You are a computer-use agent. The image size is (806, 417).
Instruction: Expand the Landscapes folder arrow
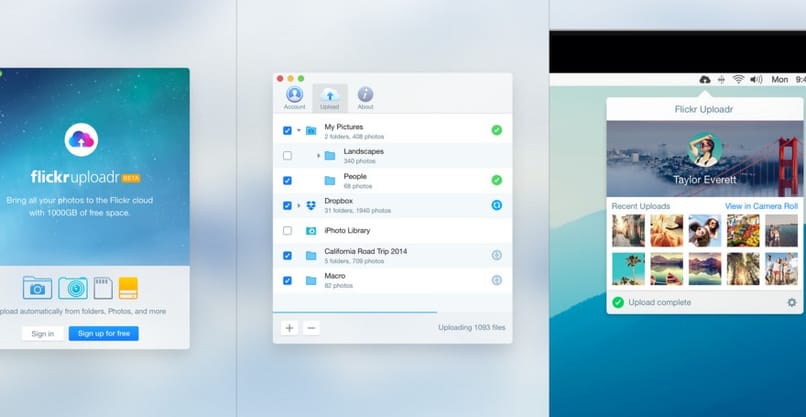[318, 155]
